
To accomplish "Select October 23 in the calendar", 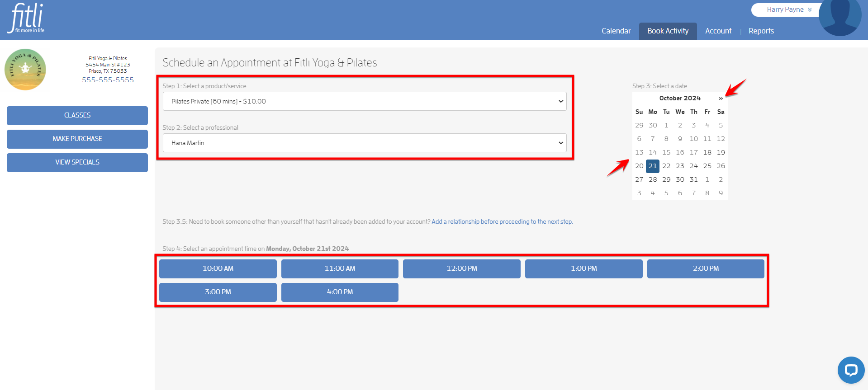I will pyautogui.click(x=680, y=166).
